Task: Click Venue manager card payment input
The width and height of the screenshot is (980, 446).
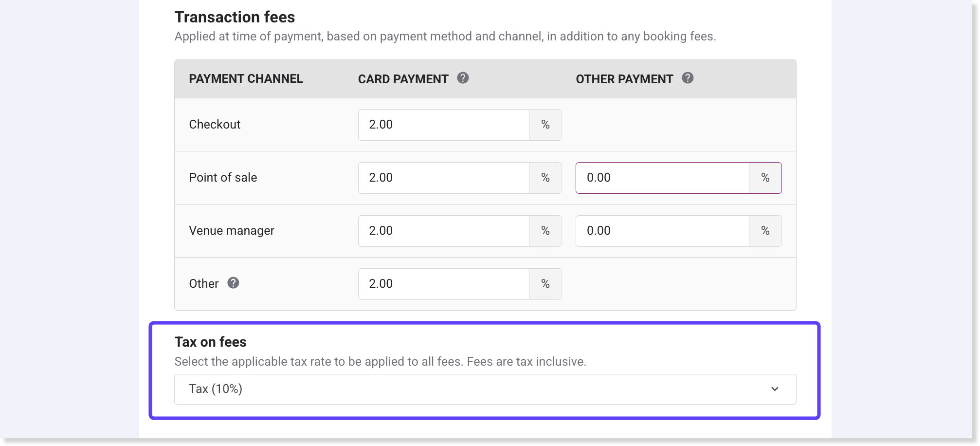Action: pyautogui.click(x=443, y=231)
